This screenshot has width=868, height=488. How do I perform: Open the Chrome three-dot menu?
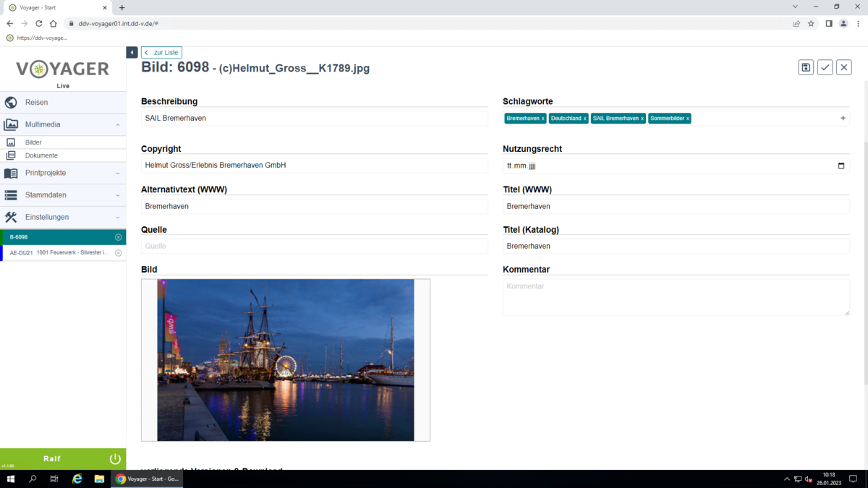coord(858,23)
